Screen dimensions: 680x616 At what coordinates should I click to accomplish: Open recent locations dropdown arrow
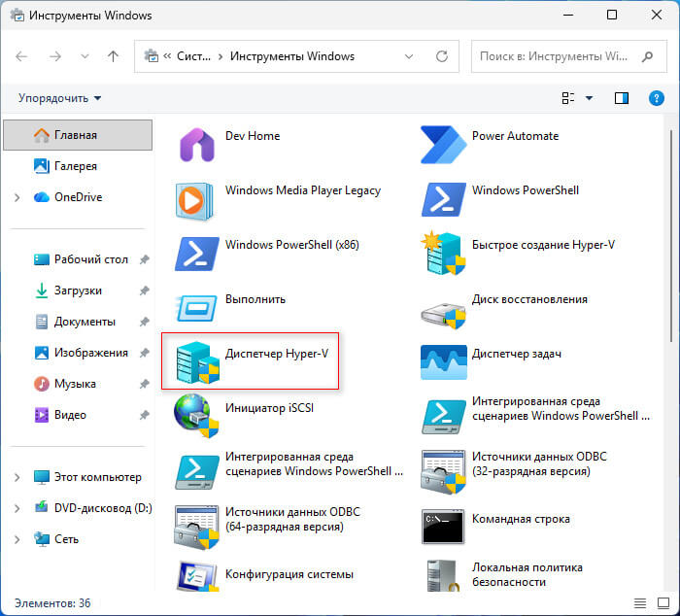pyautogui.click(x=85, y=56)
